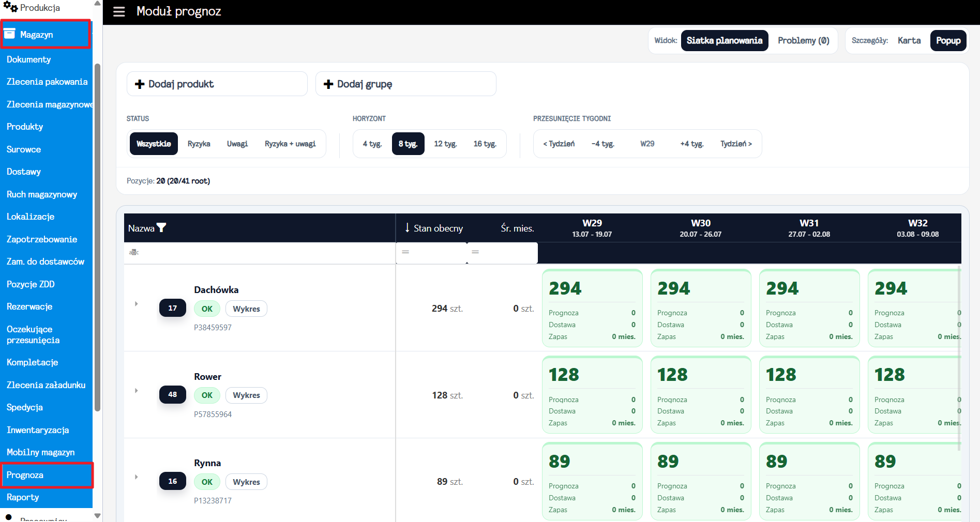Open Wykres for Rower

[x=246, y=395]
